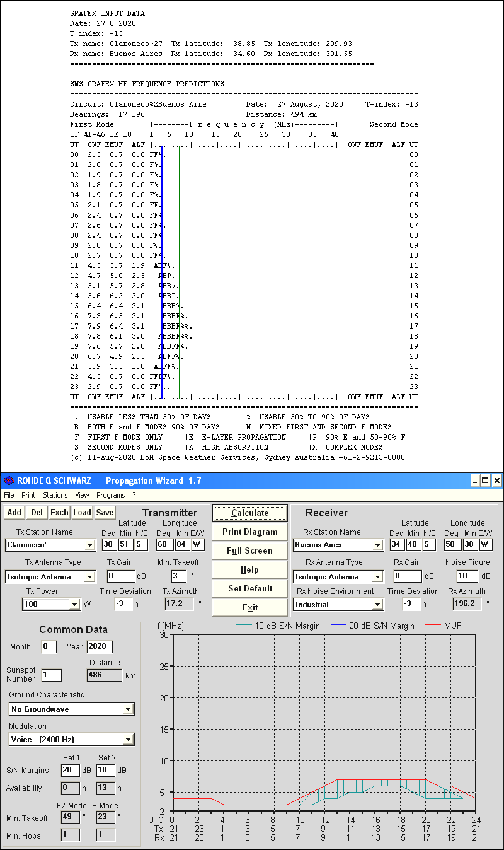Click the Set 2 S/N-Margins field

point(106,770)
